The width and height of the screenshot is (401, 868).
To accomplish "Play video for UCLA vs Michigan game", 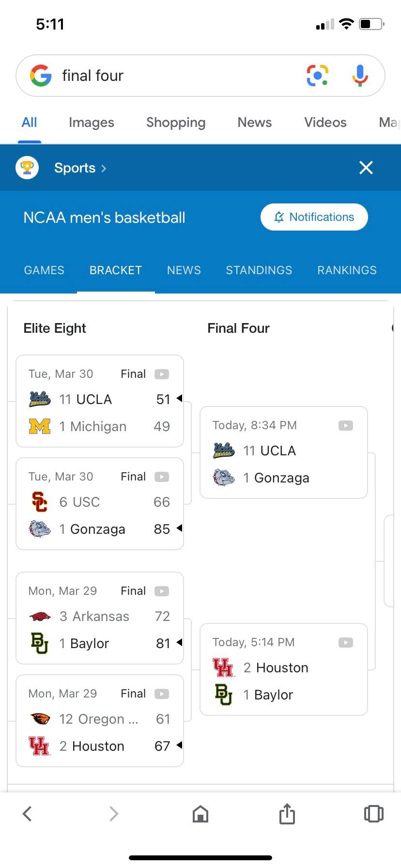I will (162, 374).
